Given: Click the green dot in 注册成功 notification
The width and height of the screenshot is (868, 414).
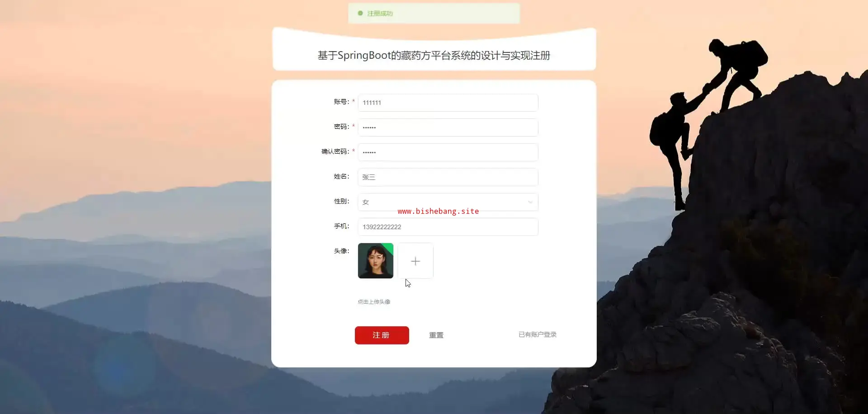Looking at the screenshot, I should (x=360, y=13).
